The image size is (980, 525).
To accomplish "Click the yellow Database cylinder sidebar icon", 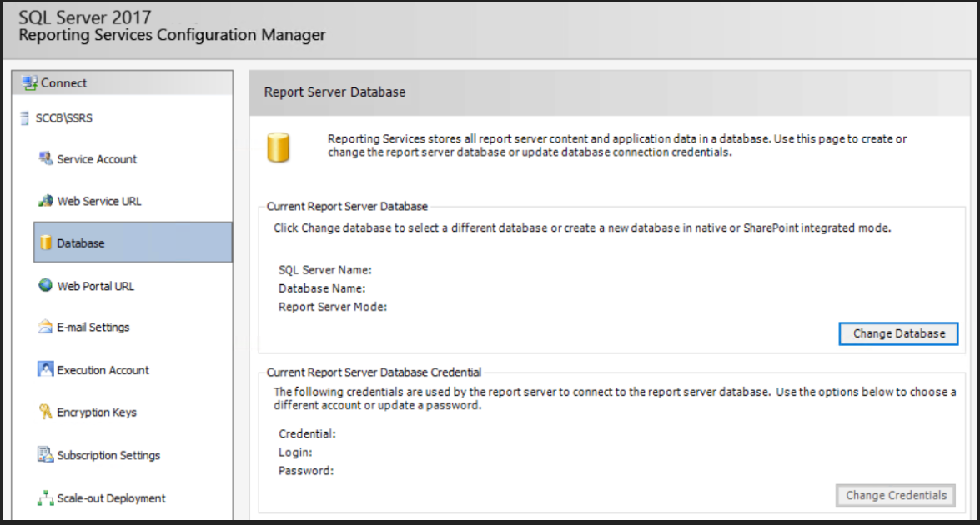I will [x=46, y=242].
